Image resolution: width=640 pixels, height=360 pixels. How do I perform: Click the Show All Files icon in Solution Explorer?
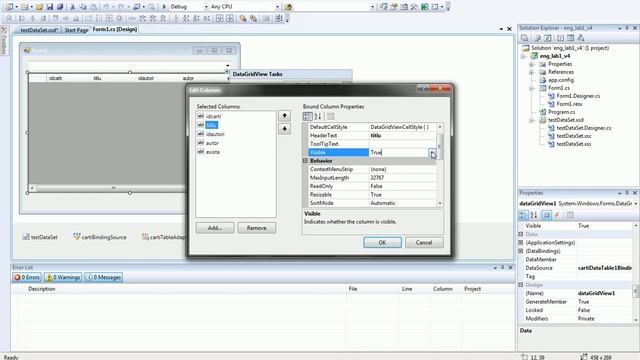[x=537, y=38]
